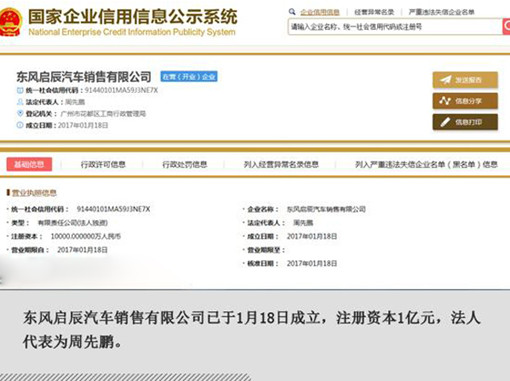Viewport: 510px width, 381px height.
Task: Open the 列入严重违法失信企业名单（黑名单）信息 tab
Action: pyautogui.click(x=426, y=164)
